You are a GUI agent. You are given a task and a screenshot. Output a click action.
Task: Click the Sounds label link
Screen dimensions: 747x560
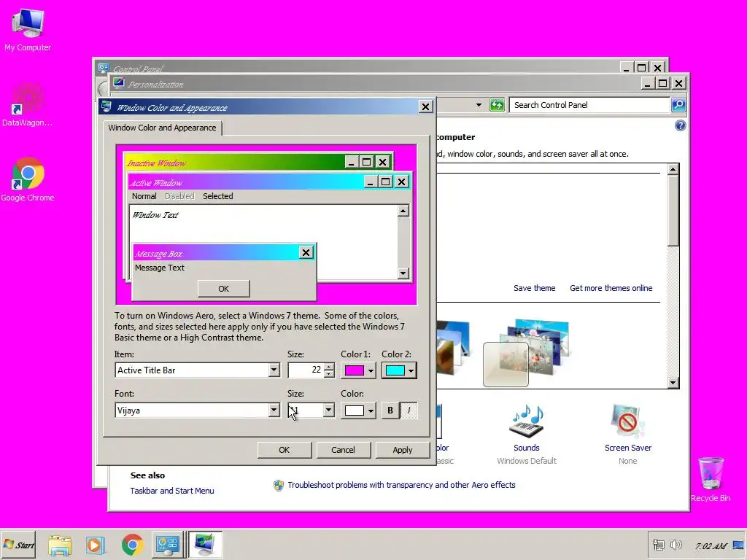pyautogui.click(x=527, y=448)
